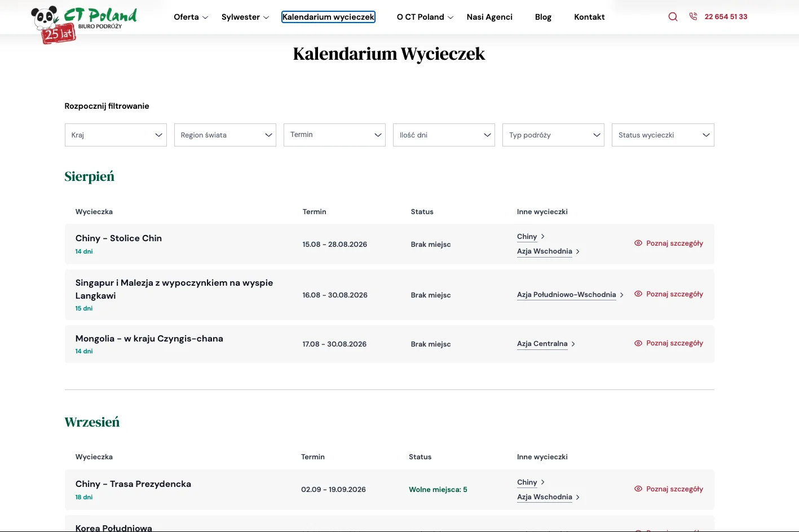Click Poznaj szczegóły for Trasa Prezydencka
Viewport: 799px width, 532px height.
[x=674, y=489]
